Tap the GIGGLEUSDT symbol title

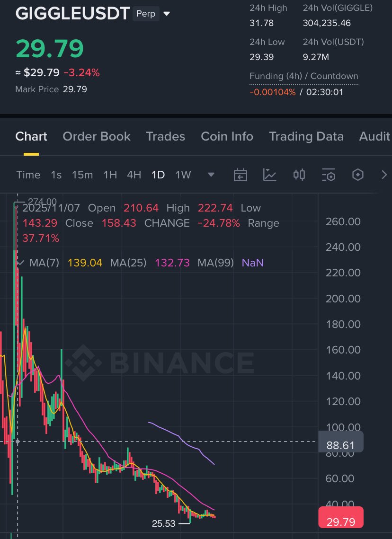click(72, 14)
